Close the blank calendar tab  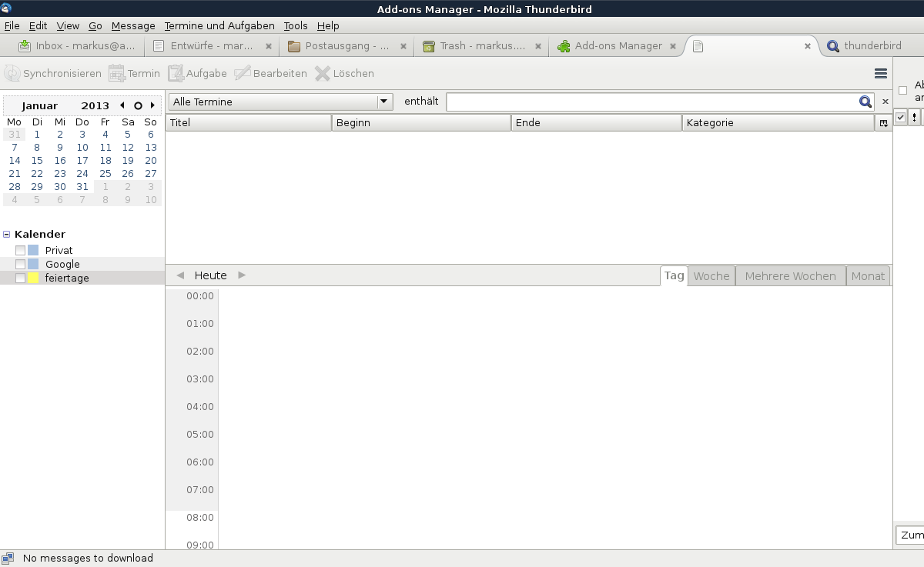[808, 46]
